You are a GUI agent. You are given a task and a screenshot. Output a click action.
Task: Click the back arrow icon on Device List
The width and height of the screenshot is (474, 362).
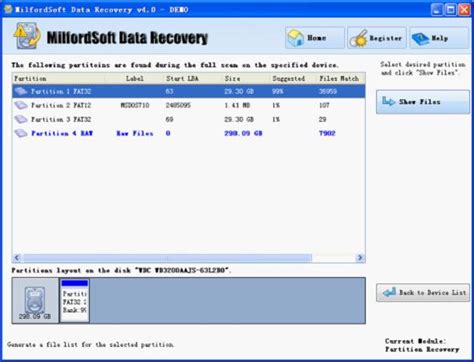pos(389,292)
